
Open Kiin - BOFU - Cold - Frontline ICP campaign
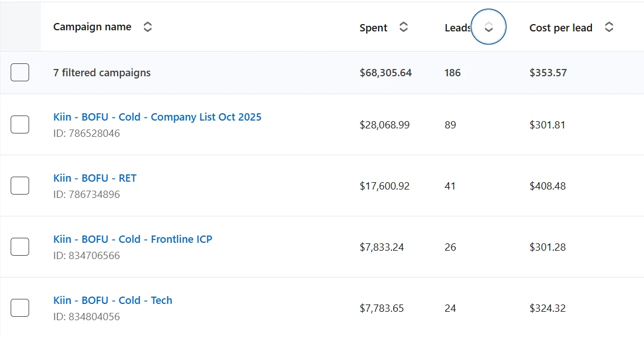pos(133,239)
